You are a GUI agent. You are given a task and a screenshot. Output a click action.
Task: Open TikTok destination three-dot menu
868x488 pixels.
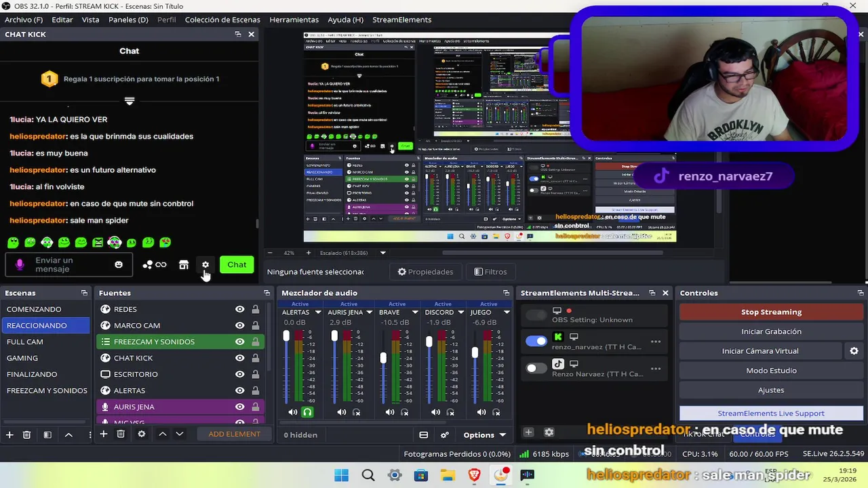(x=656, y=369)
